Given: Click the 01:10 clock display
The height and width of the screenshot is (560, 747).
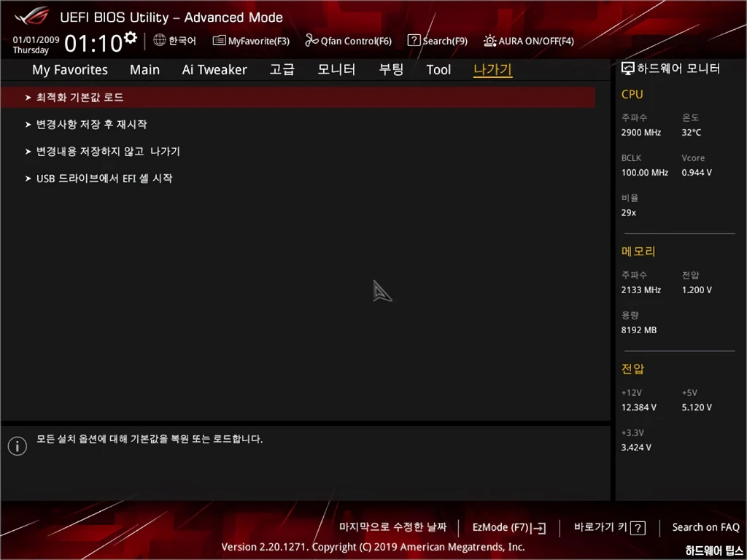Looking at the screenshot, I should coord(93,43).
